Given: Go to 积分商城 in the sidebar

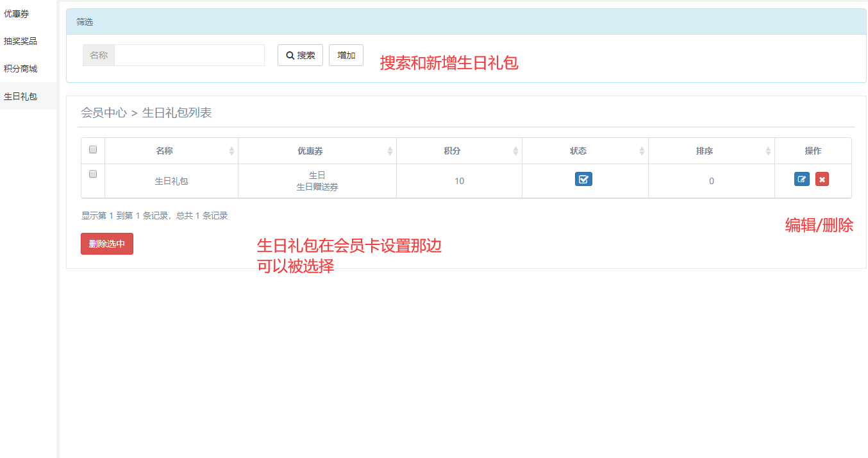Looking at the screenshot, I should pyautogui.click(x=21, y=69).
